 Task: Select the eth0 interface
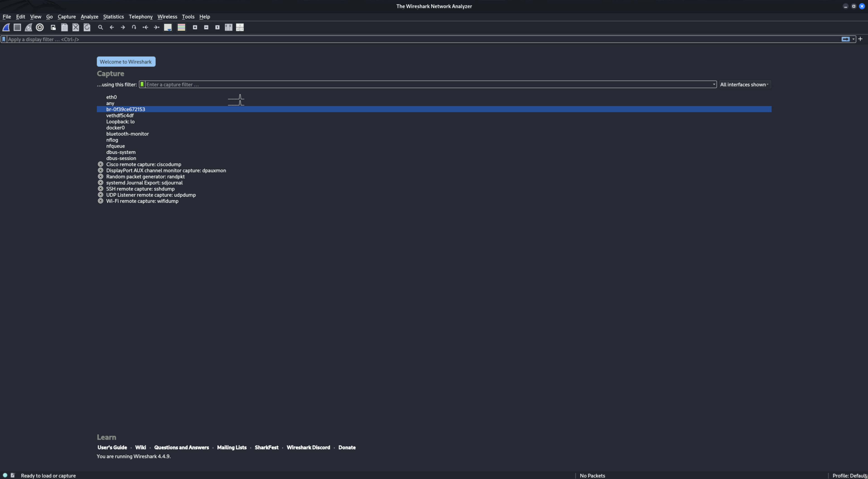click(434, 97)
